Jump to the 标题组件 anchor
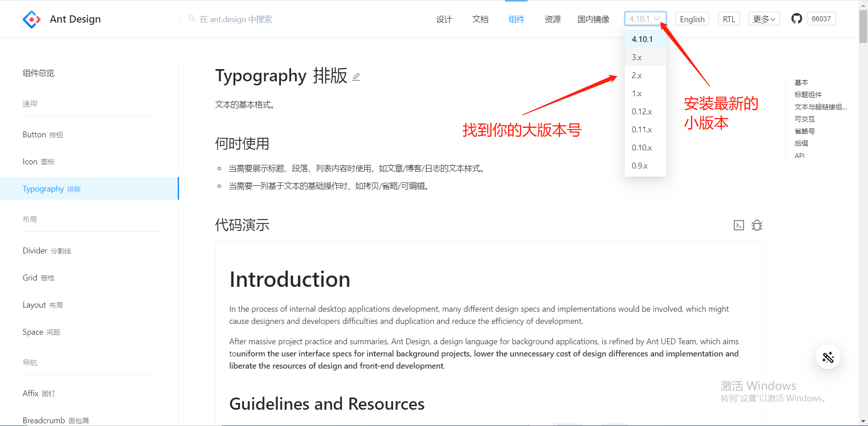Viewport: 868px width, 426px height. click(x=808, y=94)
